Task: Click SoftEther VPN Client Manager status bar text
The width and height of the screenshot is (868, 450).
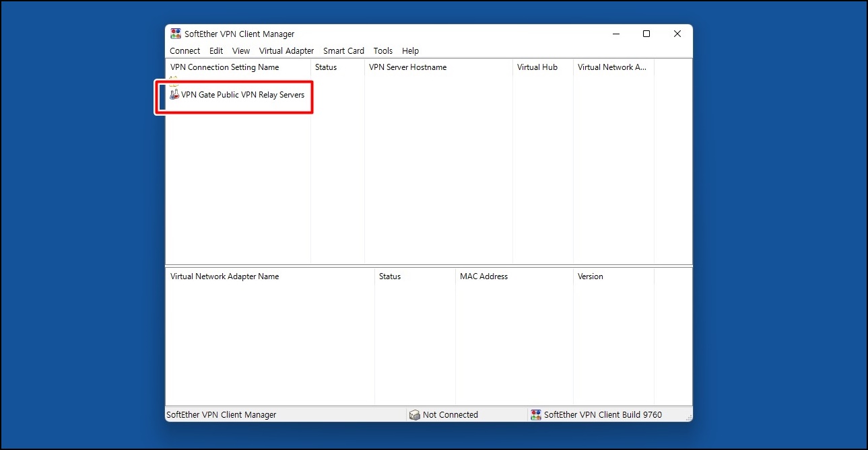Action: pyautogui.click(x=222, y=415)
